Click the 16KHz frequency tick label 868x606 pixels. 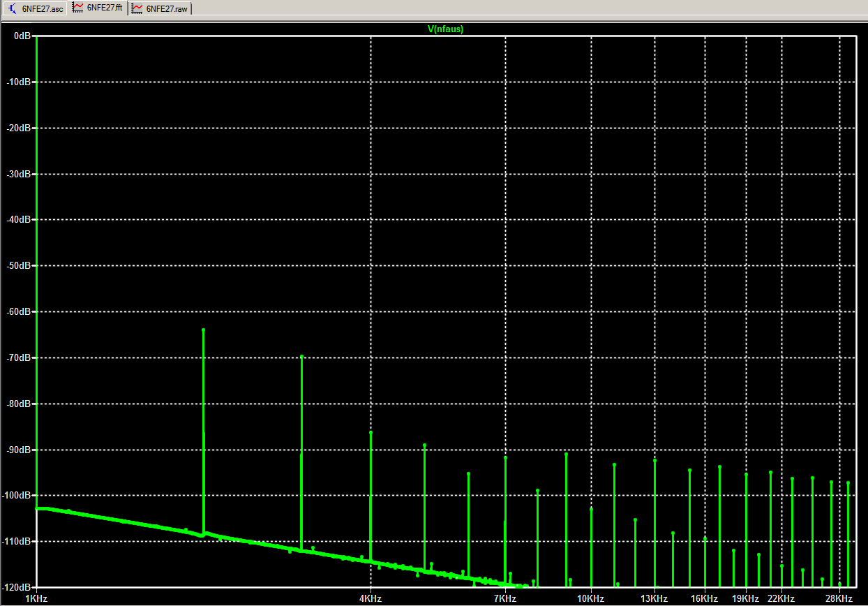(x=704, y=598)
